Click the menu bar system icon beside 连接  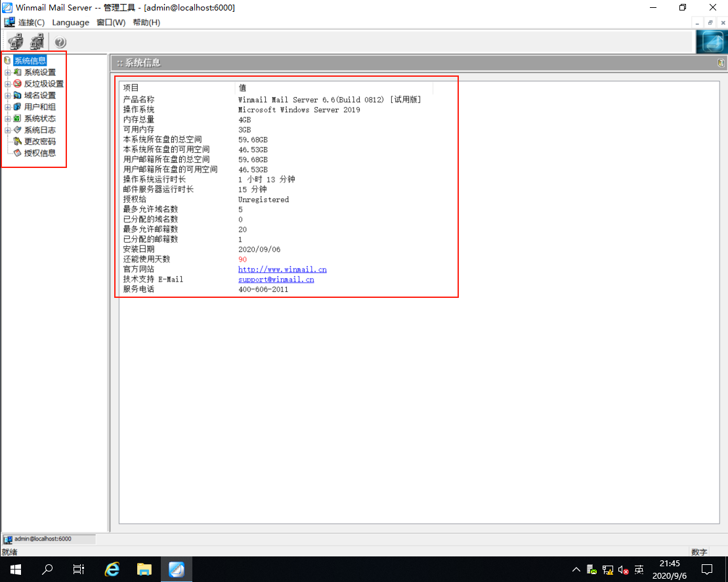coord(9,22)
